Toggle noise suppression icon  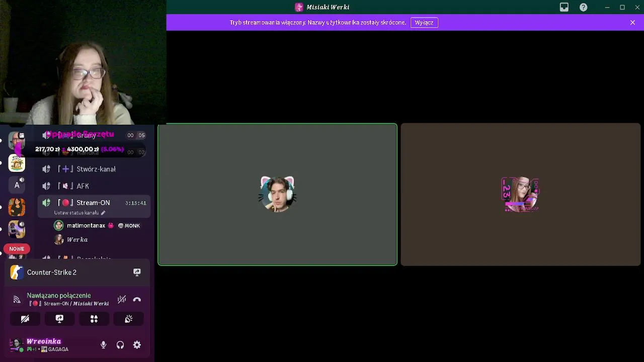122,300
